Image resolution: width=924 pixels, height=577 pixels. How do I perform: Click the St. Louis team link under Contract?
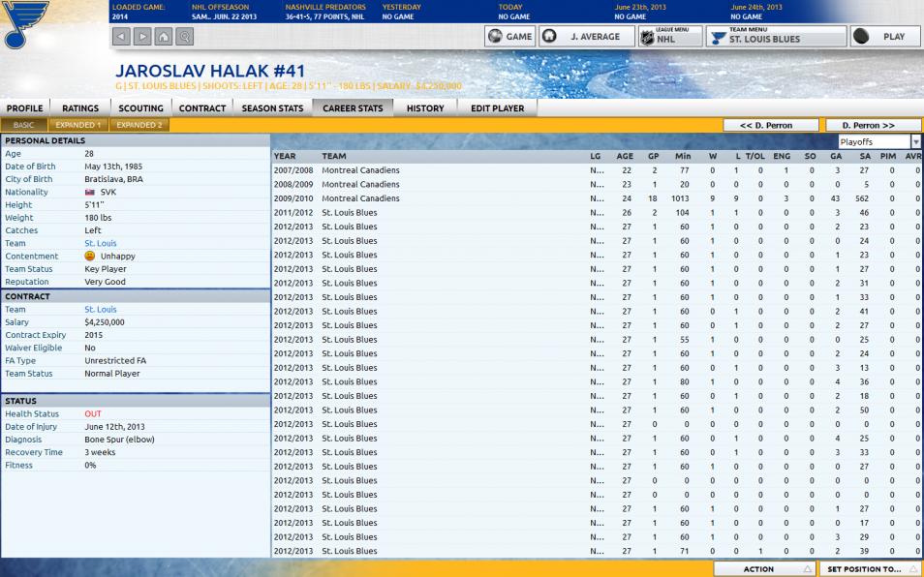coord(100,310)
